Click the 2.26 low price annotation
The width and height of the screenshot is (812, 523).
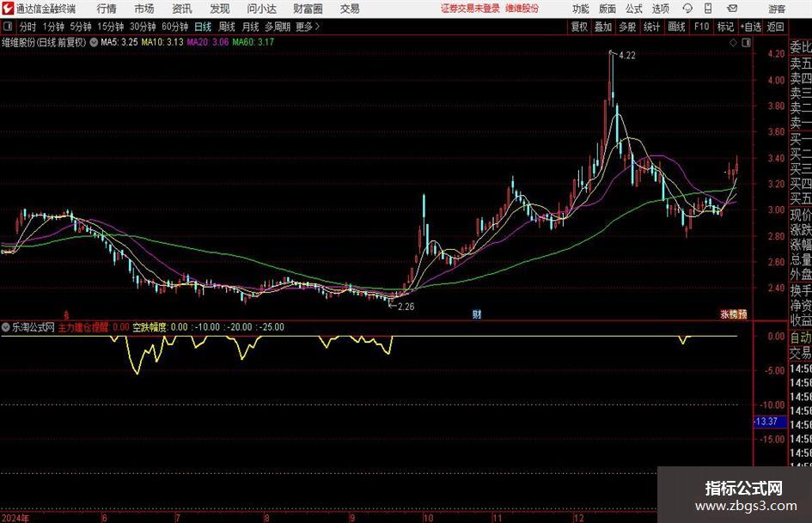[406, 307]
